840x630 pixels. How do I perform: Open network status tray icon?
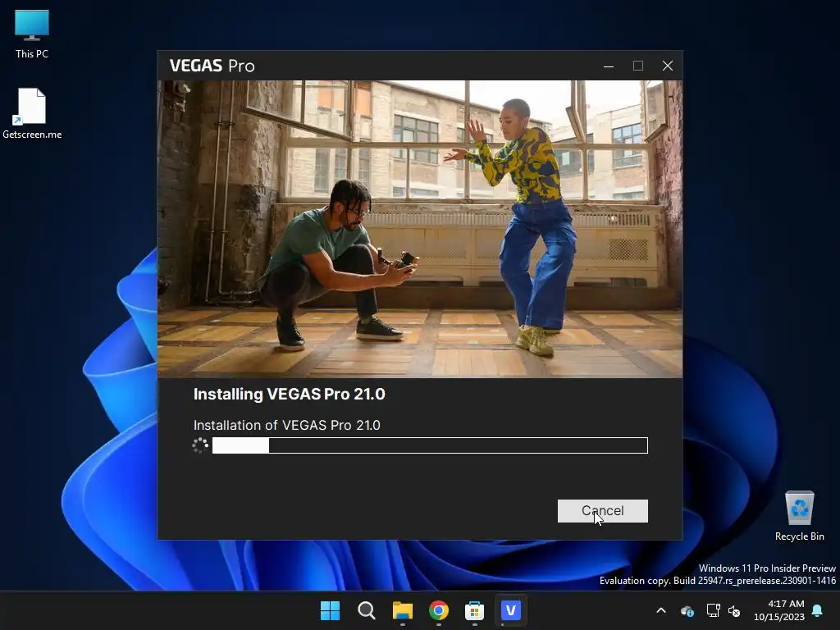(x=713, y=610)
